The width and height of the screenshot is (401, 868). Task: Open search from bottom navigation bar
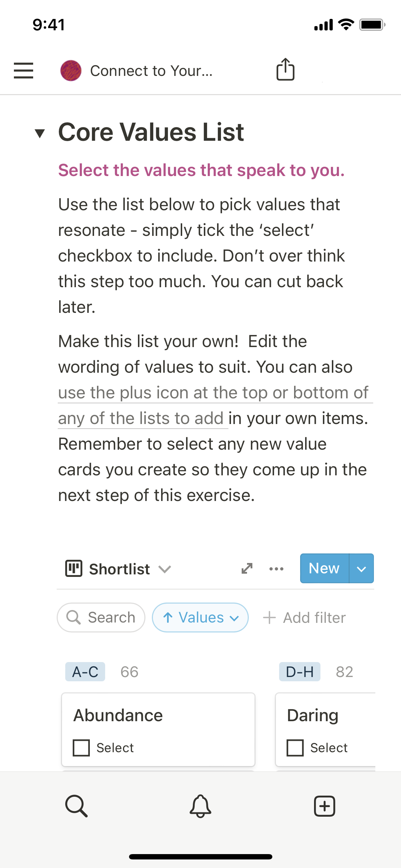click(x=76, y=806)
